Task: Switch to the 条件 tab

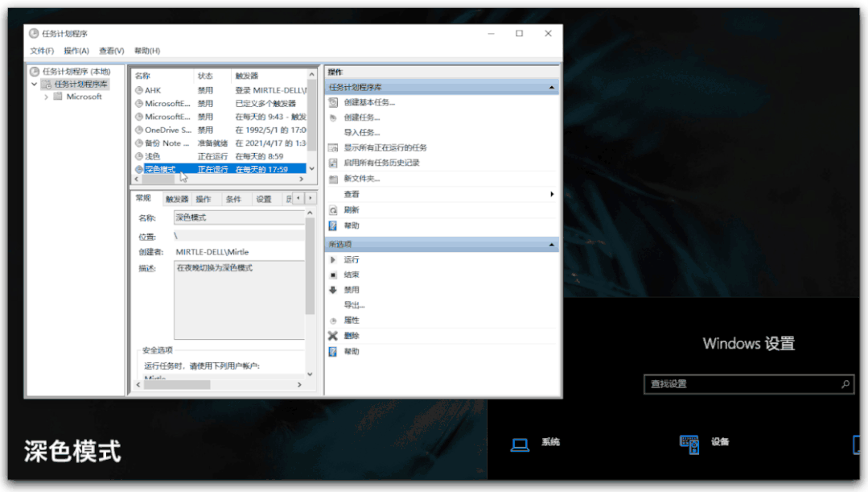Action: point(233,200)
